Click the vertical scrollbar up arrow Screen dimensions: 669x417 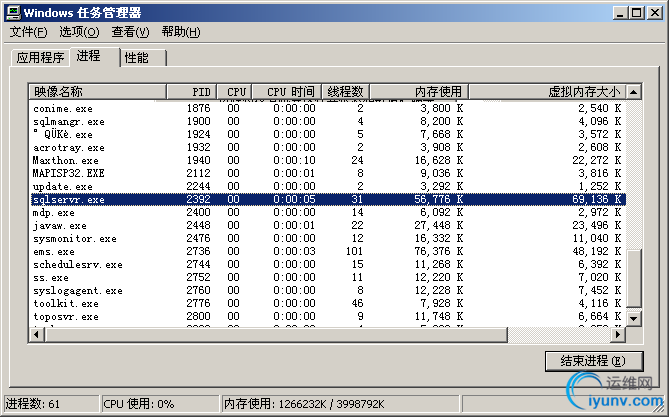(x=634, y=92)
